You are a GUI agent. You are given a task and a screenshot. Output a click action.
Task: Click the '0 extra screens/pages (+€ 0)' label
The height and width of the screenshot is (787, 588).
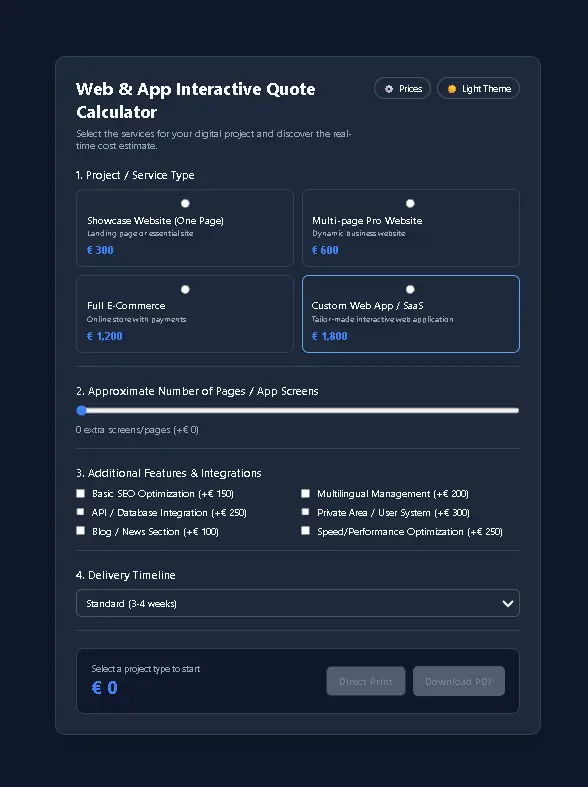pyautogui.click(x=137, y=430)
